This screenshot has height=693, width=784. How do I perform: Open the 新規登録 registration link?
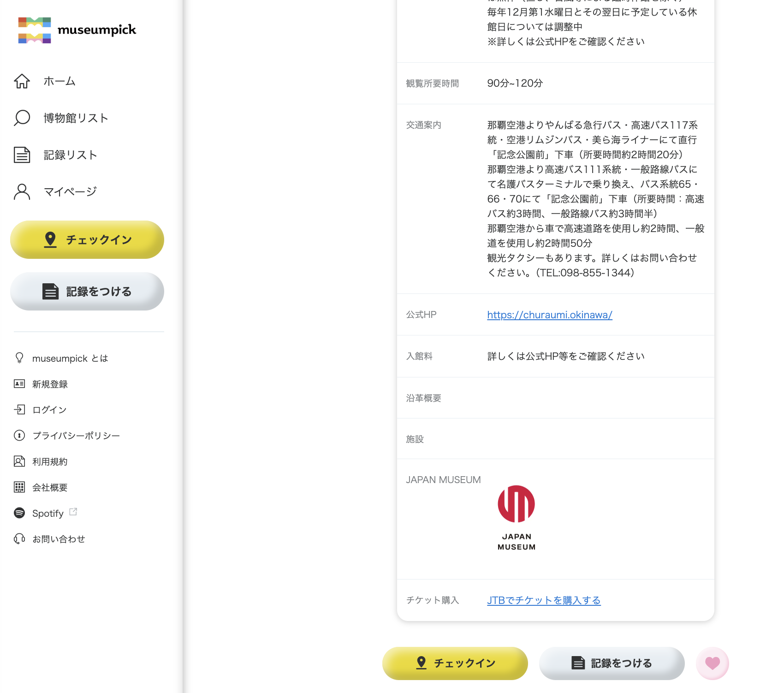50,384
